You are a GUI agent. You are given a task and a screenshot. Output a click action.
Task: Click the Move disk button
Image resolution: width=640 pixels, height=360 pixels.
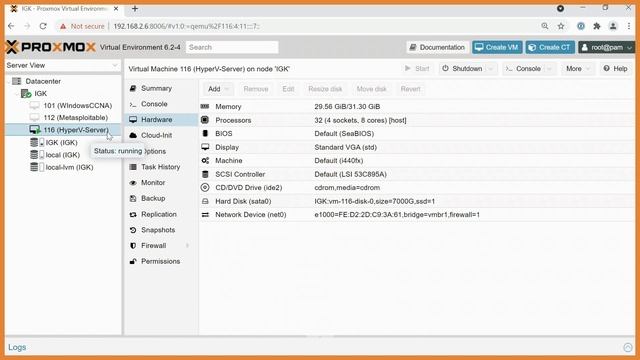coord(371,89)
